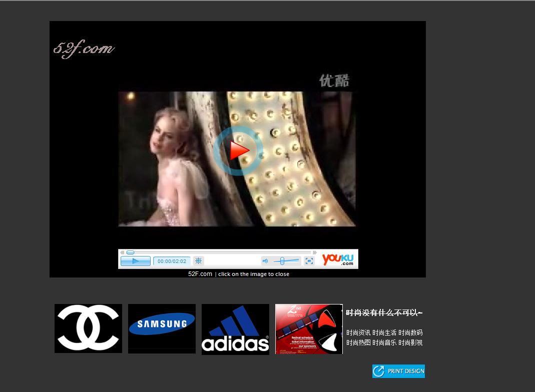Screen dimensions: 535x392
Task: Step forward with the right seek arrow
Action: tap(315, 252)
